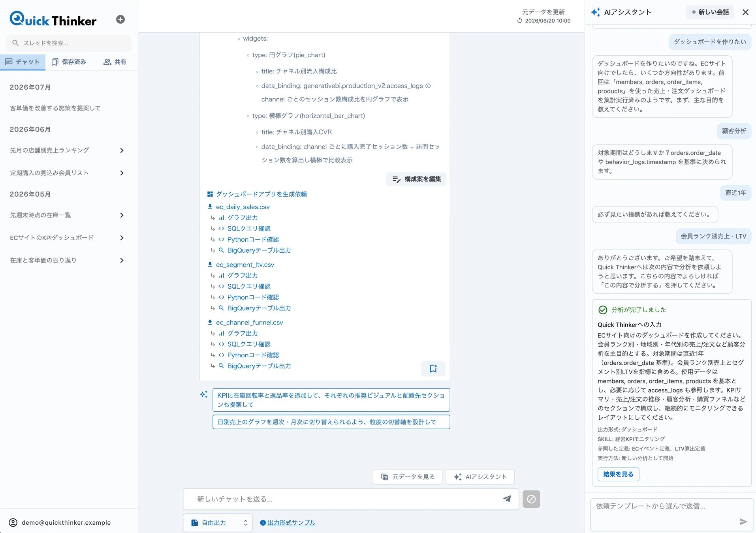Send the new chat message arrow
This screenshot has height=533, width=756.
click(x=507, y=499)
